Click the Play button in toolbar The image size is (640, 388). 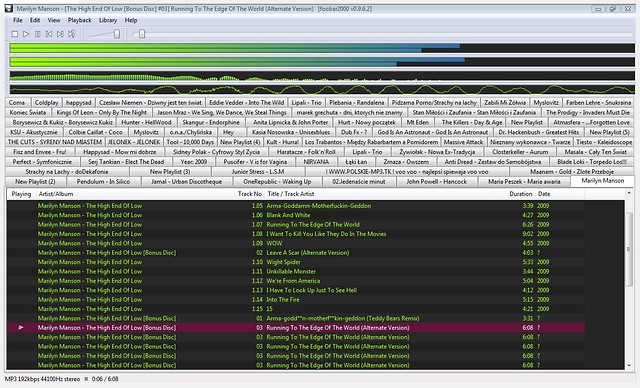pyautogui.click(x=26, y=34)
